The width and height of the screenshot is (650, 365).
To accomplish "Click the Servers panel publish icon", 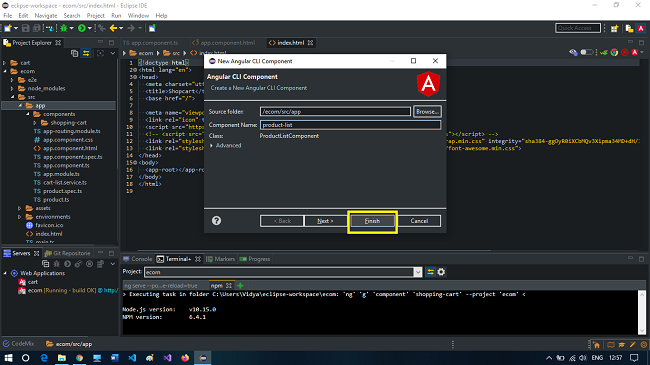I will pos(100,264).
